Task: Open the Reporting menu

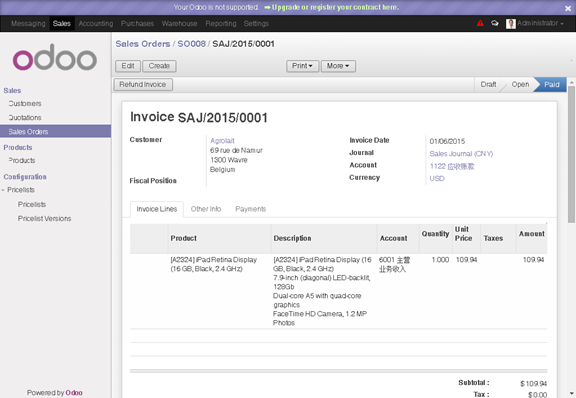Action: 221,24
